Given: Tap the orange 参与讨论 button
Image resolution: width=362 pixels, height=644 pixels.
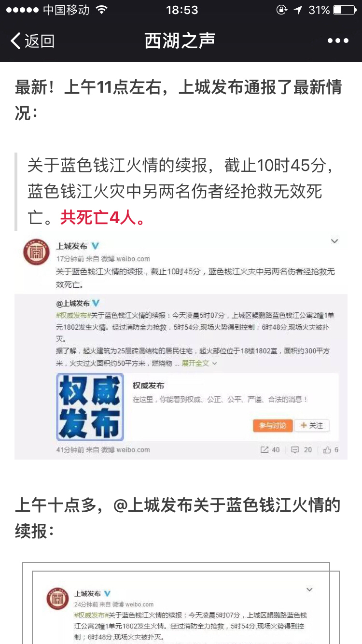Looking at the screenshot, I should 273,425.
